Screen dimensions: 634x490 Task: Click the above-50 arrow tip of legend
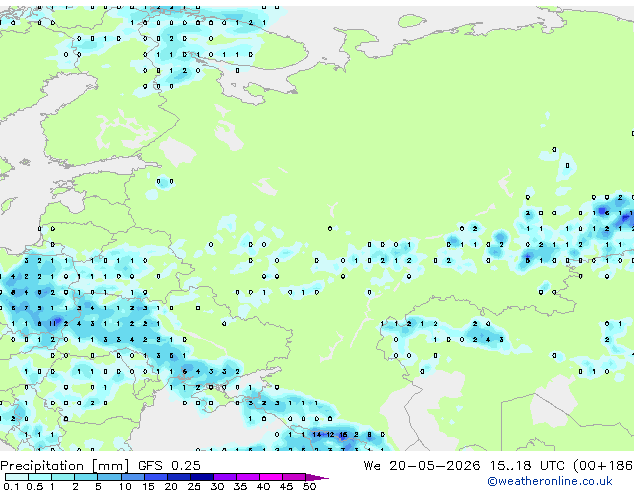pos(317,477)
